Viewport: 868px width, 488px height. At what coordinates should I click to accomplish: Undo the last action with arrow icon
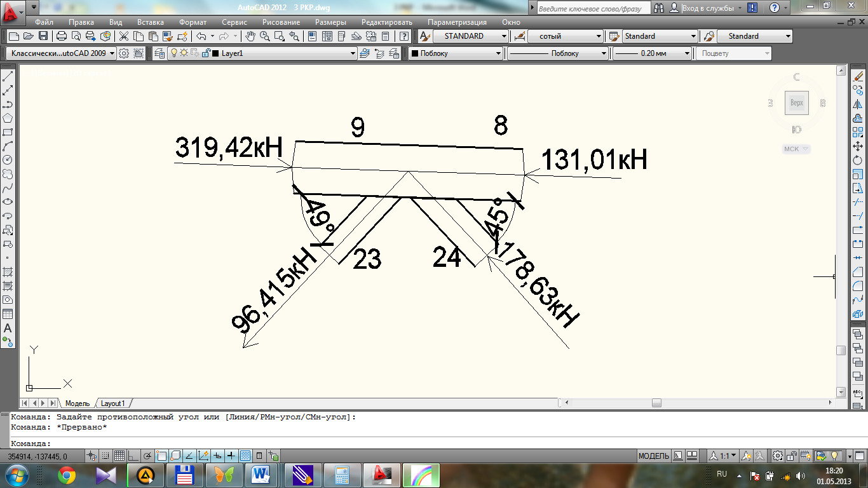(201, 36)
